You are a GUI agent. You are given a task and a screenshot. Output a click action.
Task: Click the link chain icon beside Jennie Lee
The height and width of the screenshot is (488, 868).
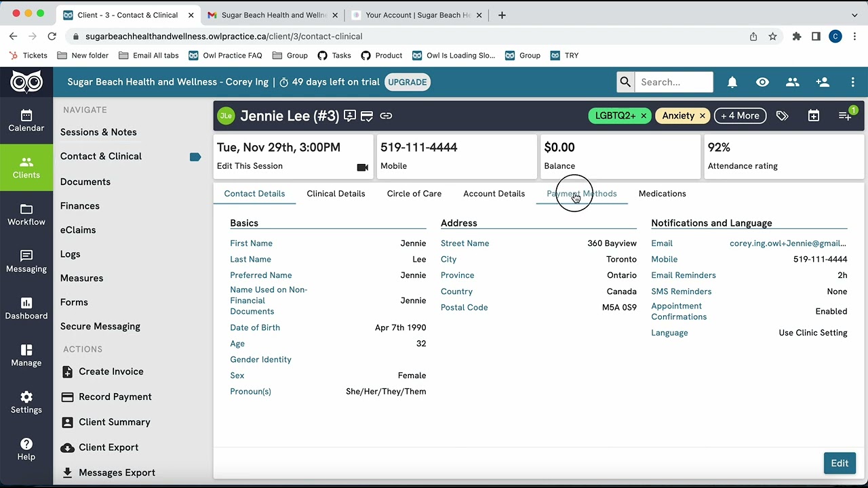[386, 116]
